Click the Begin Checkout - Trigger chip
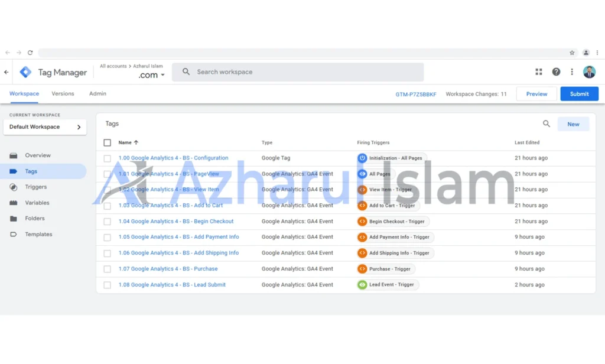The height and width of the screenshot is (364, 605). tap(393, 222)
